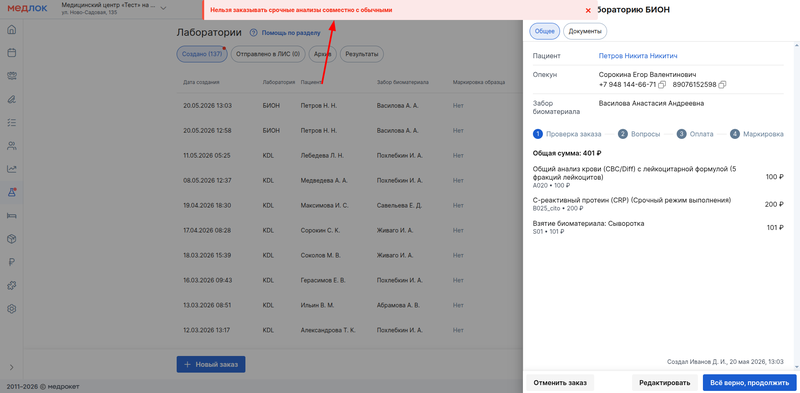The image size is (800, 393).
Task: Select the Архив tab
Action: point(322,54)
